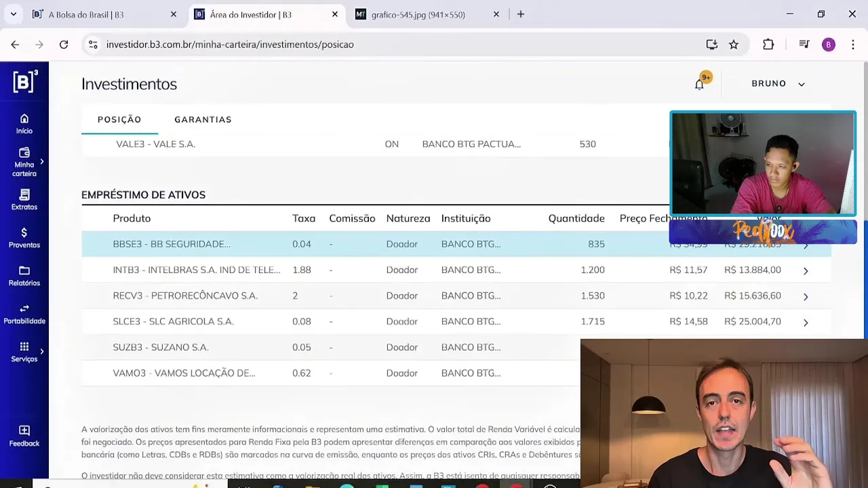Click the 1.530 quantity for RECV3
868x488 pixels.
click(593, 296)
